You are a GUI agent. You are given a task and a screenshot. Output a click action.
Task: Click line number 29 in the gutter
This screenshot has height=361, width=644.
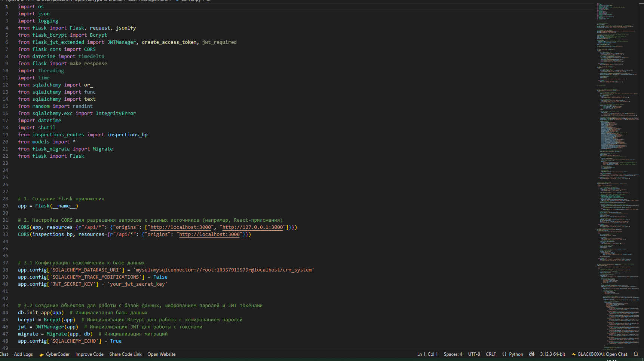(x=5, y=206)
